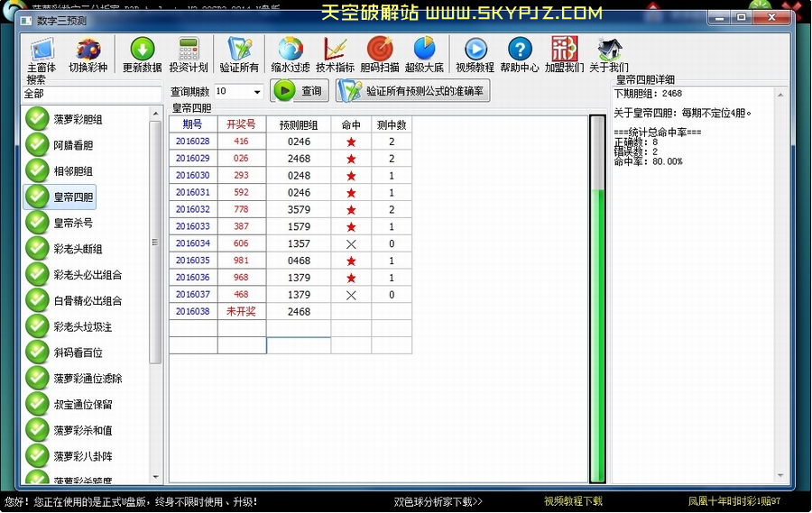Click the 验证所有预测公式的准确率 button

coord(413,91)
